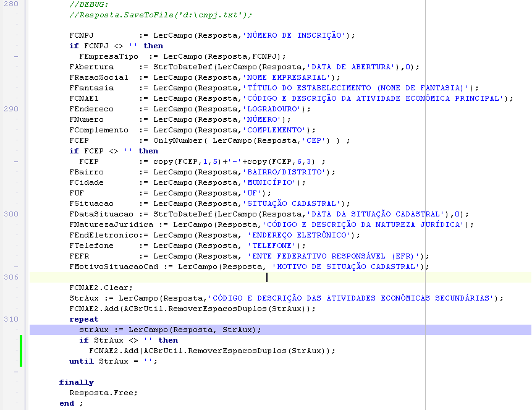This screenshot has width=532, height=410.
Task: Click the FBairro identifier
Action: (87, 172)
